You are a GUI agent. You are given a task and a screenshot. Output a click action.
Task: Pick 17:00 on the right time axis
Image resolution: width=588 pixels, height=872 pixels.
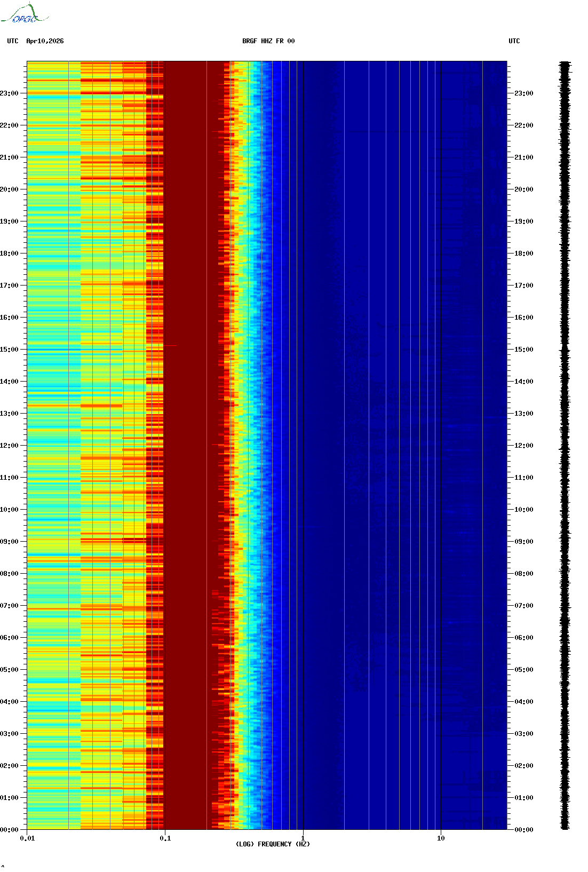click(x=524, y=286)
